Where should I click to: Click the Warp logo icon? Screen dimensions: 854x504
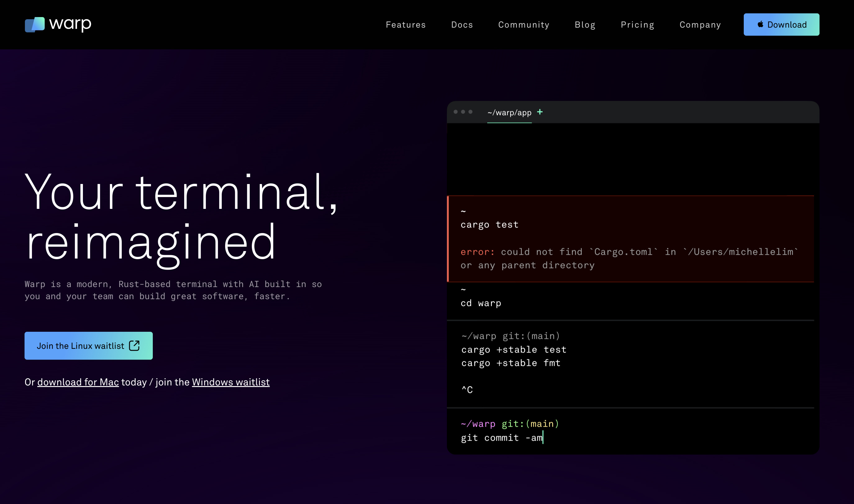pos(35,25)
